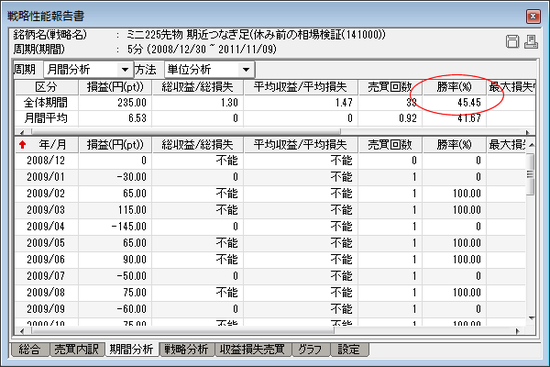Viewport: 550px width, 367px height.
Task: Open the 単位分析 method dropdown
Action: 246,69
